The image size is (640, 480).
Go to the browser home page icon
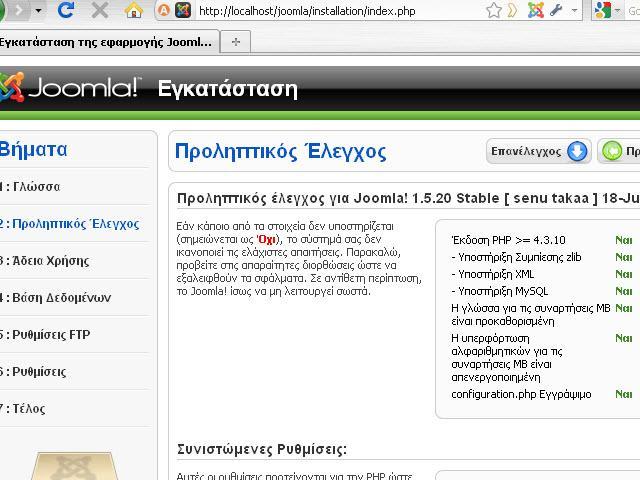click(134, 11)
